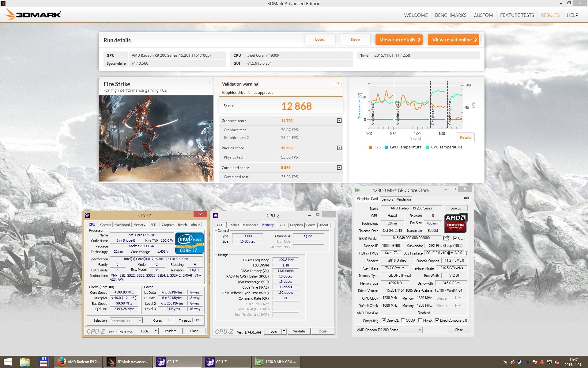
Task: Toggle the UEFI checkbox
Action: coord(455,238)
